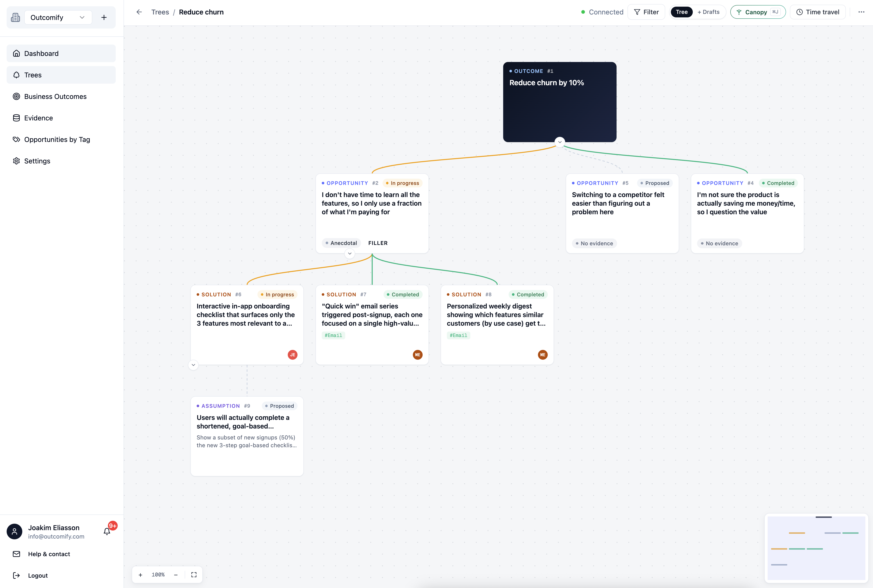Click the #Email tag on Solution #8
The width and height of the screenshot is (873, 588).
tap(458, 335)
